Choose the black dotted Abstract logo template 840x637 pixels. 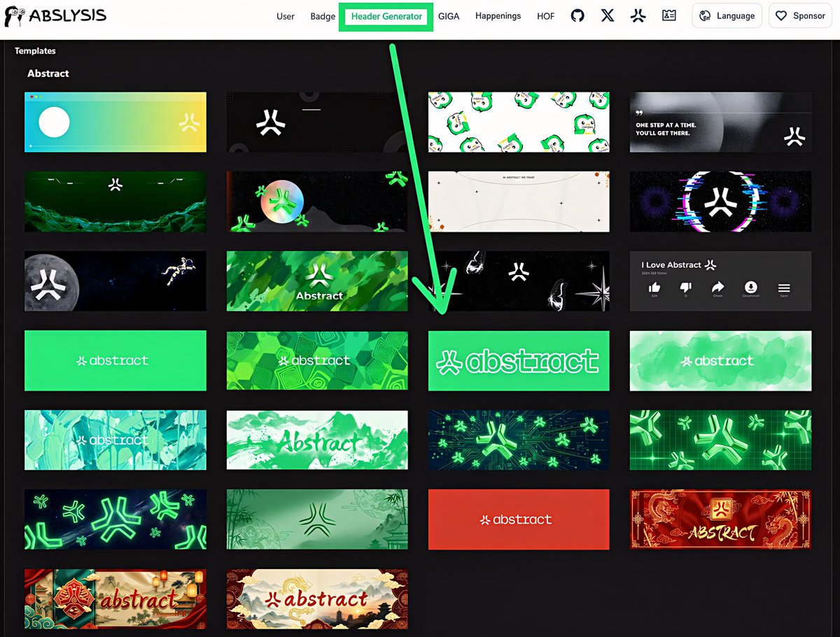317,122
